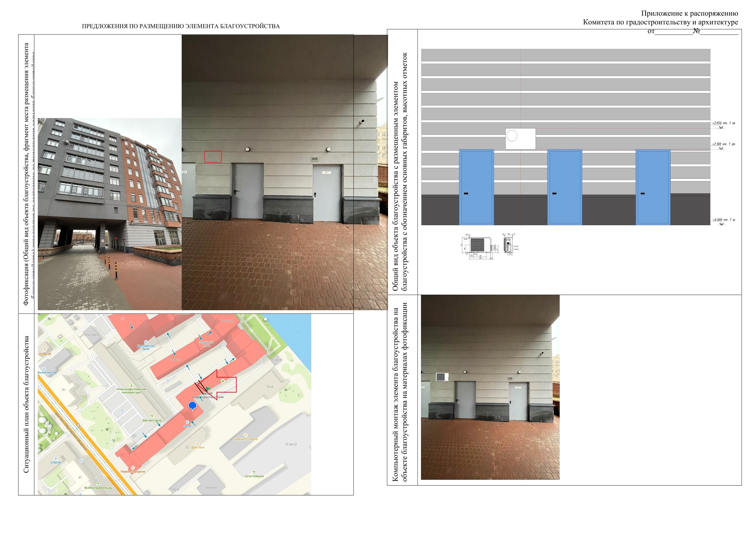Click the building label 70 к2 лит П
Viewport: 756px width, 535px height.
91,335
